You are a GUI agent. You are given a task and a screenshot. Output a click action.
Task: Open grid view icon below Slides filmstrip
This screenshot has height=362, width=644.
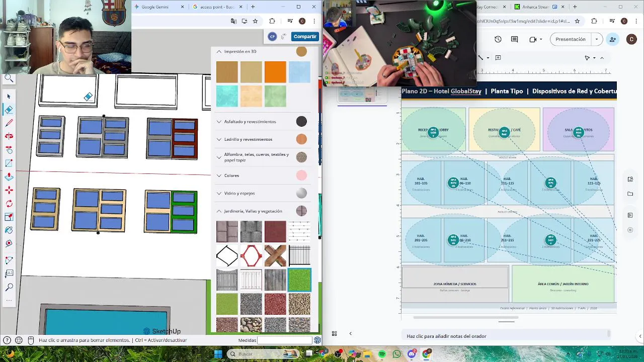[x=334, y=333]
